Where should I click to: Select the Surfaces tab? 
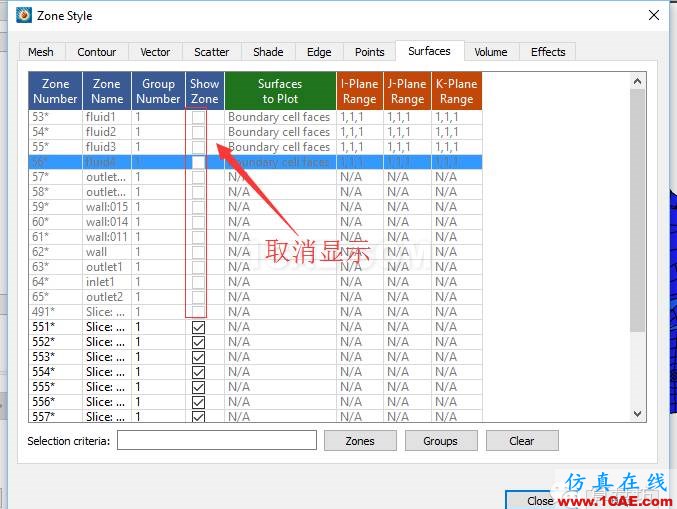coord(430,51)
